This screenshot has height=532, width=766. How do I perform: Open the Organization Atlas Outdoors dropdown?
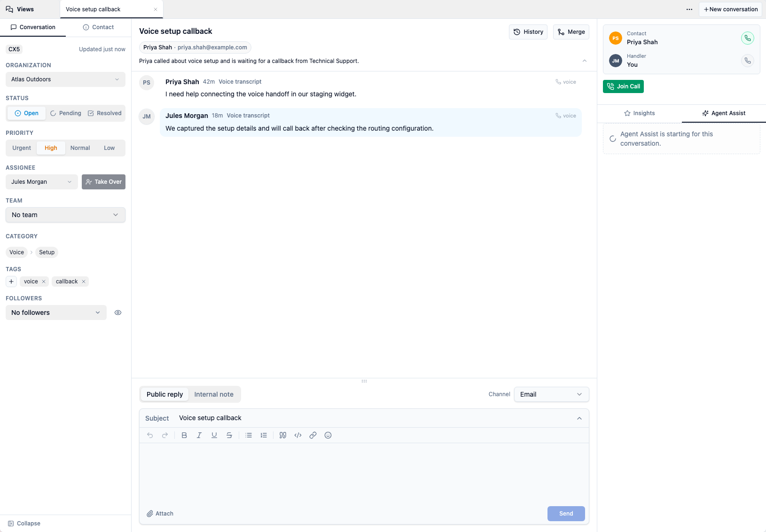coord(65,79)
